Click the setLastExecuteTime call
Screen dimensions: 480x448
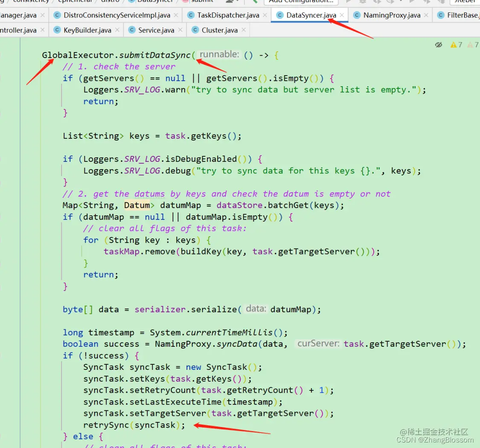pos(175,402)
